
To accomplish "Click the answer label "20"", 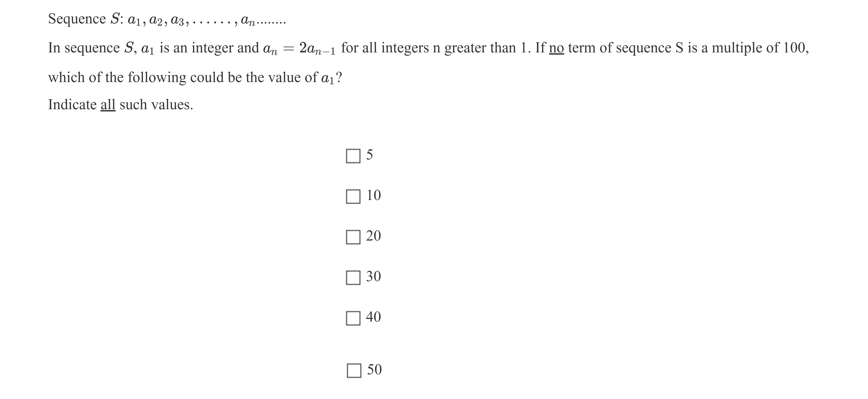I will [x=373, y=236].
